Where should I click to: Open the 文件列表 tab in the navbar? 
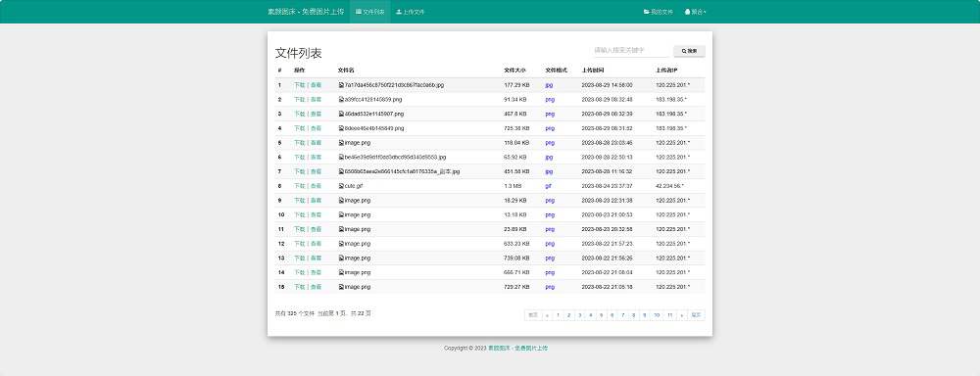(370, 12)
